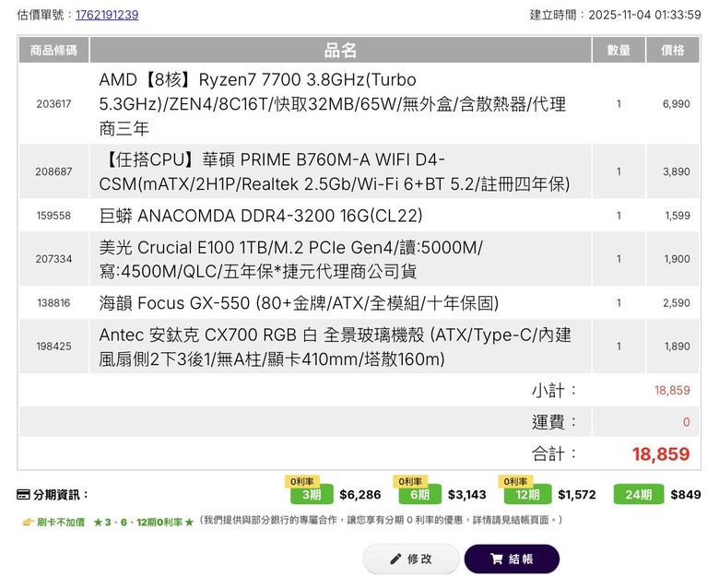The image size is (719, 588).
Task: Click the 商品條碼 column header
Action: point(53,50)
